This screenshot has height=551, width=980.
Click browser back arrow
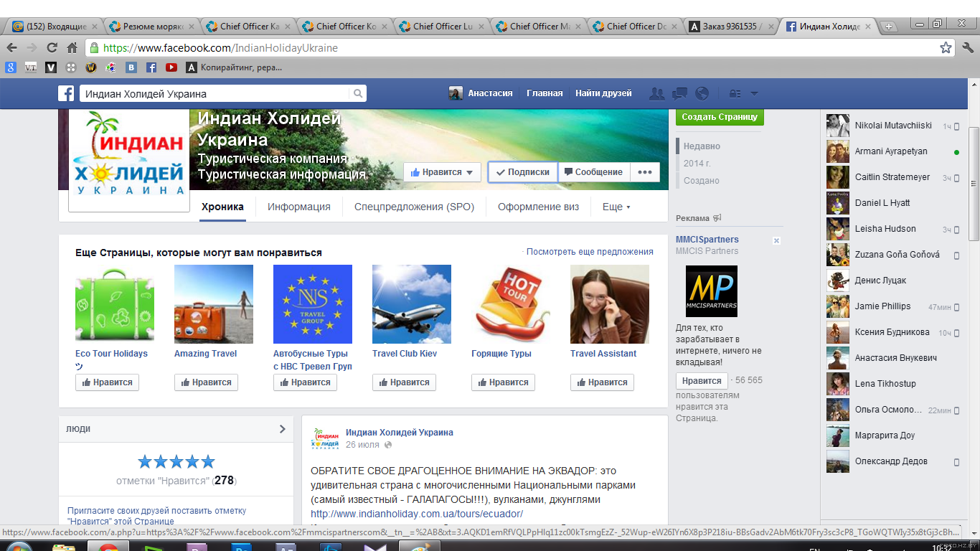(x=12, y=48)
